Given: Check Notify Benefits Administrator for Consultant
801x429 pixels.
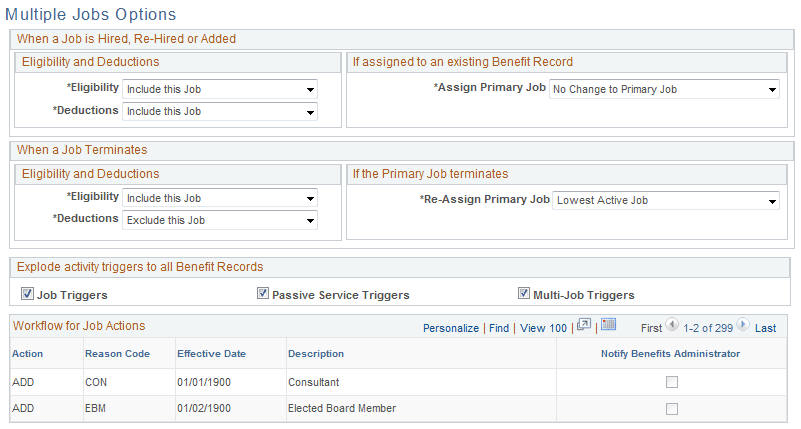Looking at the screenshot, I should coord(672,382).
